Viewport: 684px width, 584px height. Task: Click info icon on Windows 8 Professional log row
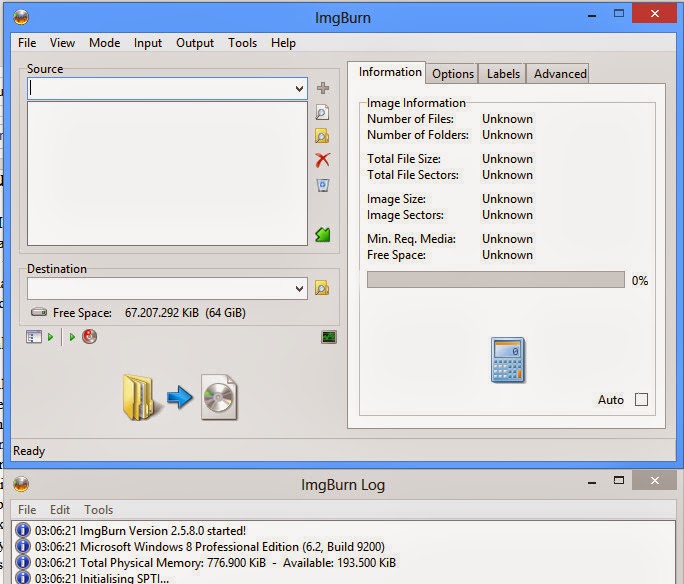pyautogui.click(x=23, y=546)
